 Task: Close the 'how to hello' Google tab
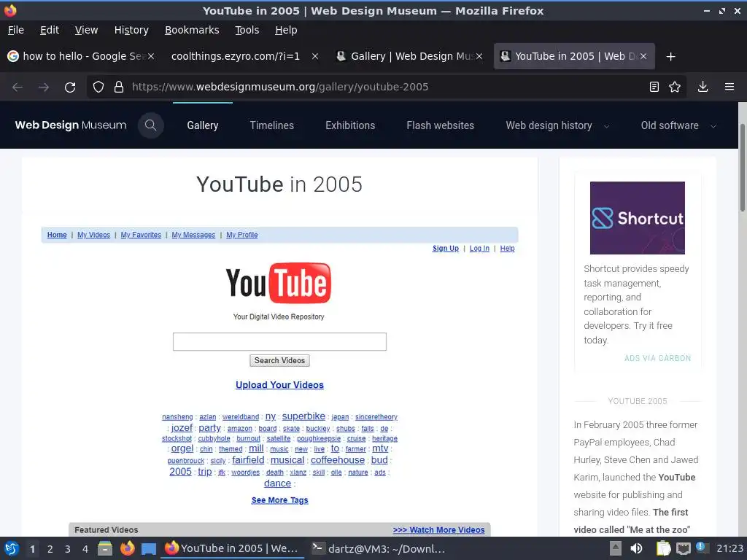[150, 56]
